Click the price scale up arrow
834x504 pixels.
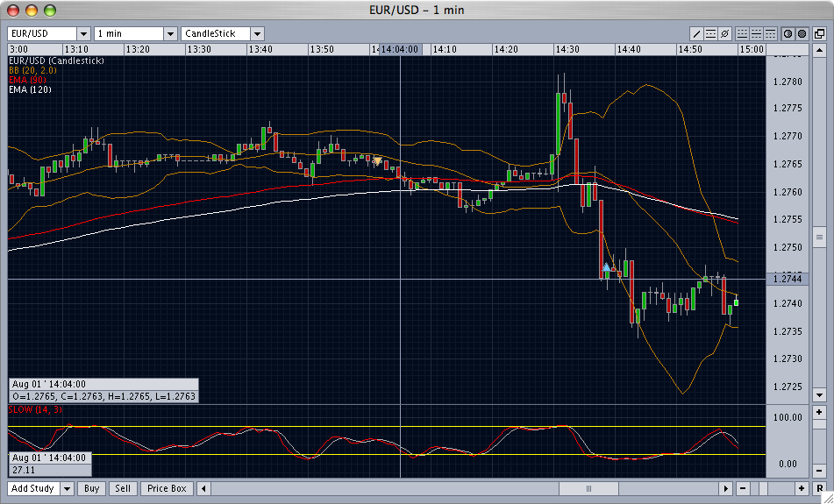819,50
